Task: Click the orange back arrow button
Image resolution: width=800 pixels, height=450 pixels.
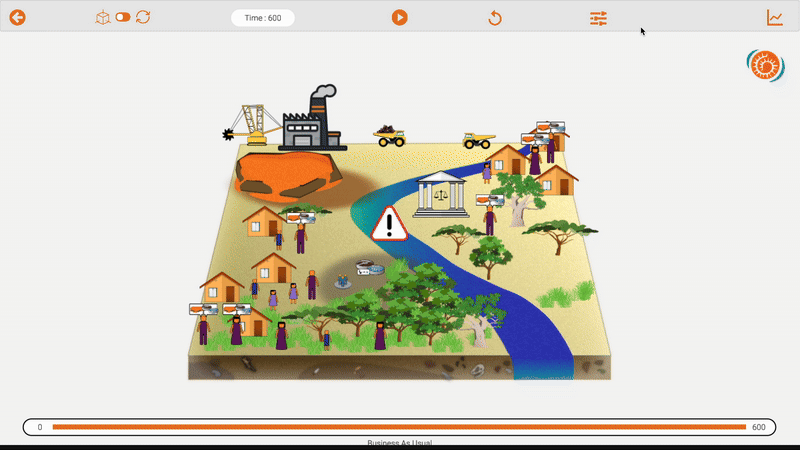Action: tap(17, 17)
